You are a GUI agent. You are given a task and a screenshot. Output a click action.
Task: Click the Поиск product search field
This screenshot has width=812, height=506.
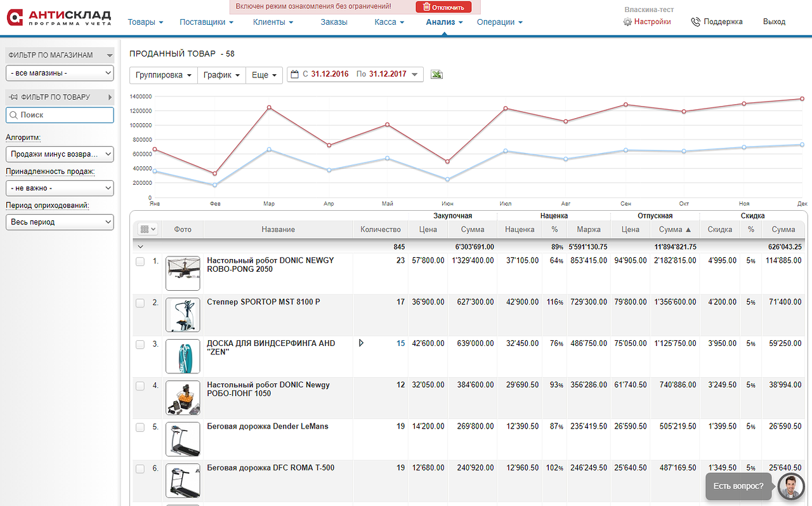(x=60, y=115)
